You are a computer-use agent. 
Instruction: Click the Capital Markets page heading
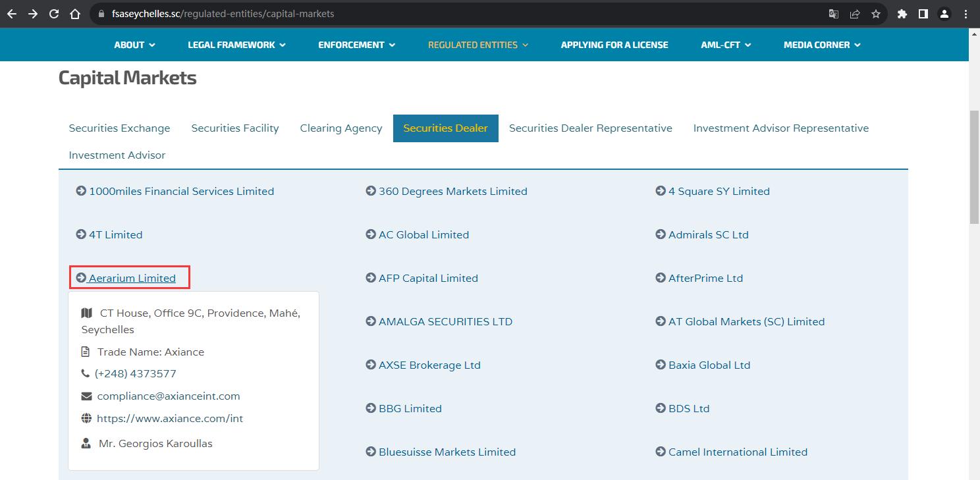pyautogui.click(x=128, y=78)
